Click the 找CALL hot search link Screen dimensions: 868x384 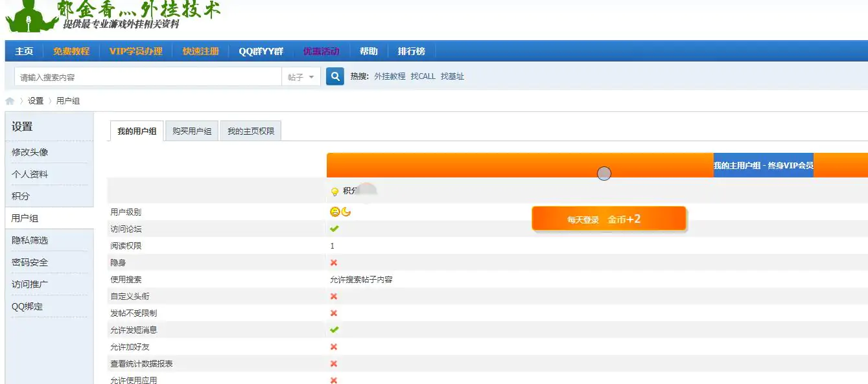tap(423, 76)
